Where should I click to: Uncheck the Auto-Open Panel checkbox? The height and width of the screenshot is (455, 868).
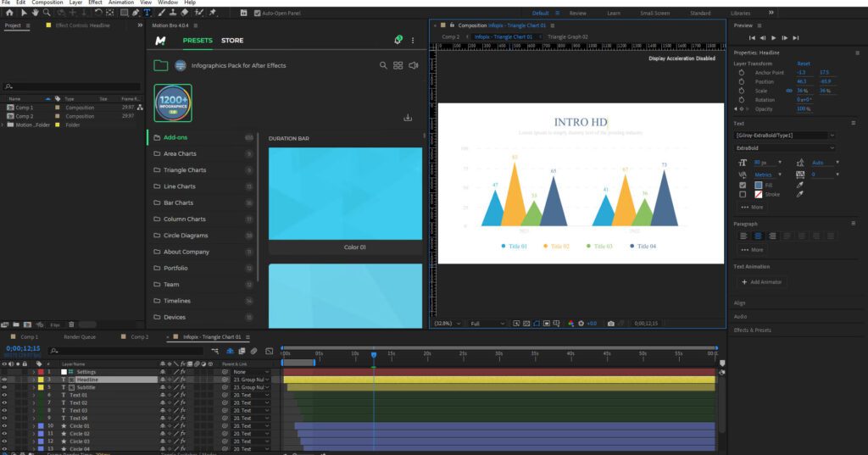click(258, 13)
